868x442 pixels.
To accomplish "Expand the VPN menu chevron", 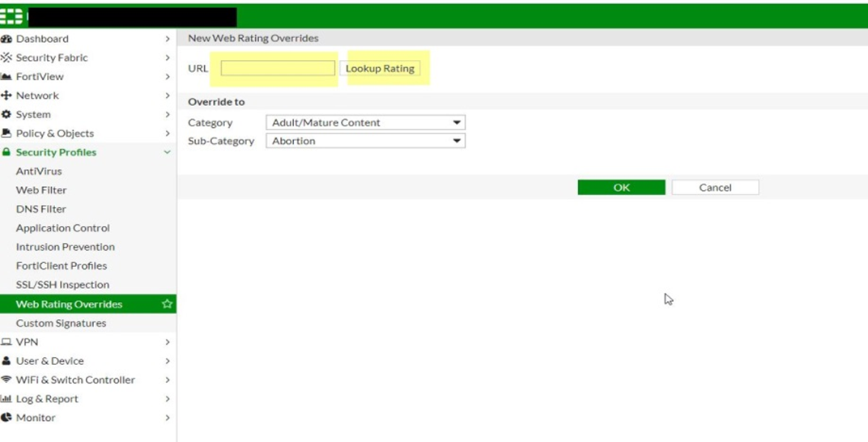I will click(x=167, y=342).
